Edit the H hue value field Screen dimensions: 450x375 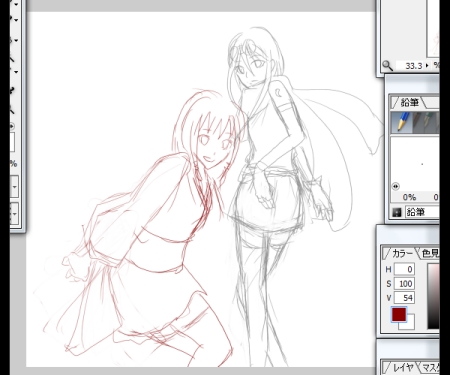(404, 269)
